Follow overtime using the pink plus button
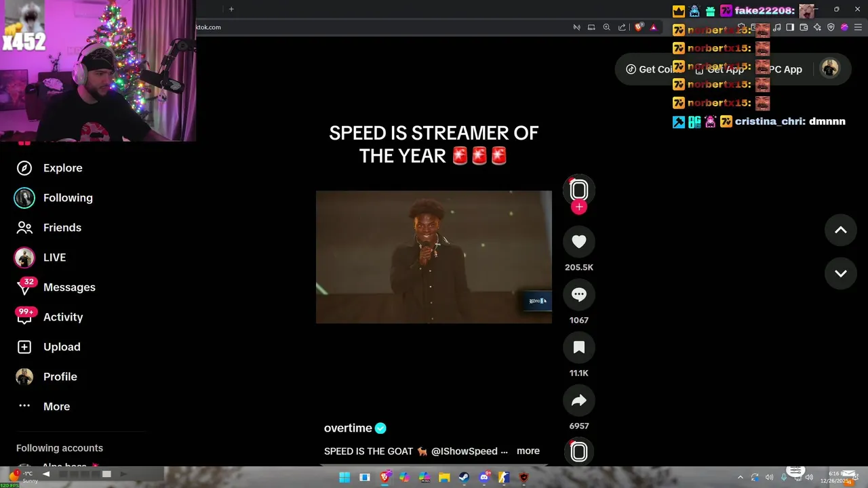The width and height of the screenshot is (868, 488). tap(579, 207)
